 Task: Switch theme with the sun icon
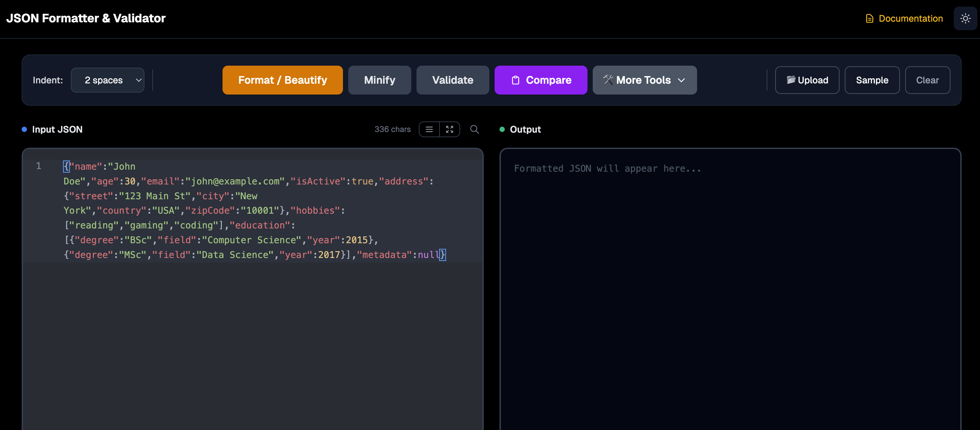point(965,18)
